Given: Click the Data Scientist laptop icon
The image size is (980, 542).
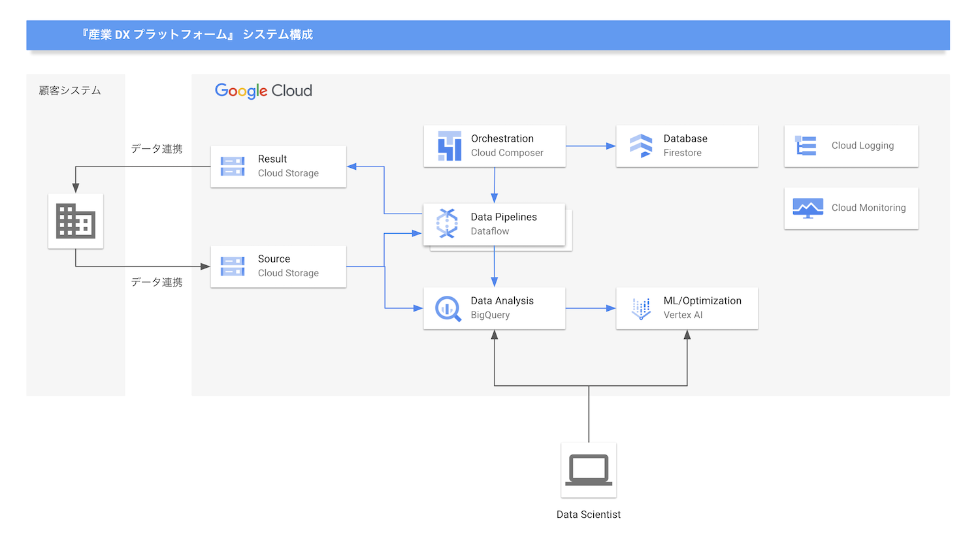Looking at the screenshot, I should pos(589,470).
